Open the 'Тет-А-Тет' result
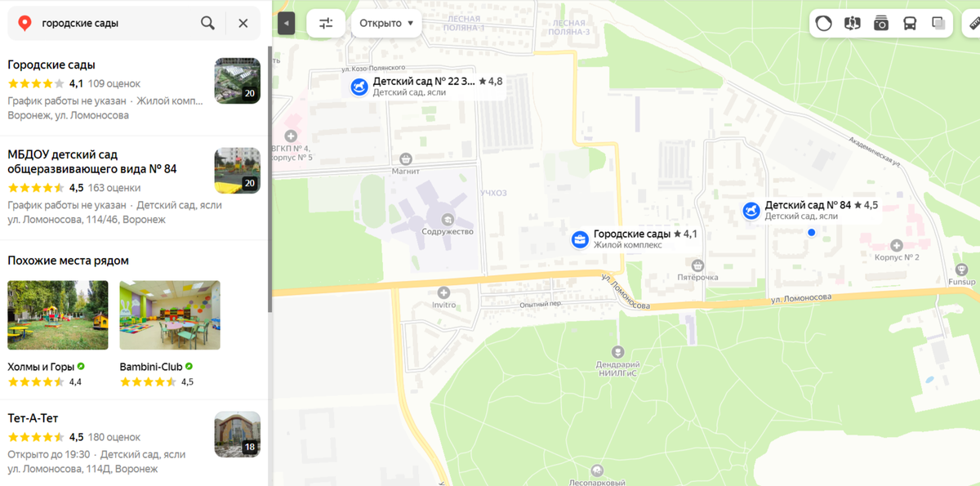 [x=33, y=418]
